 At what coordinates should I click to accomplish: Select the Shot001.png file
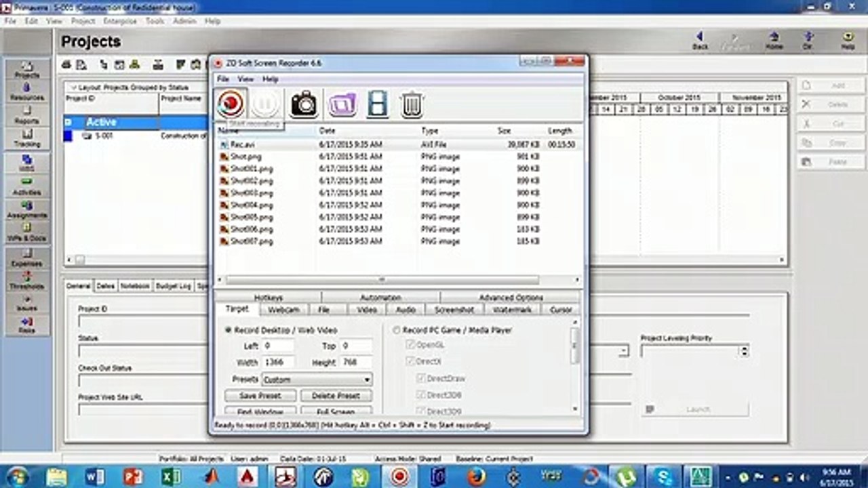coord(252,169)
